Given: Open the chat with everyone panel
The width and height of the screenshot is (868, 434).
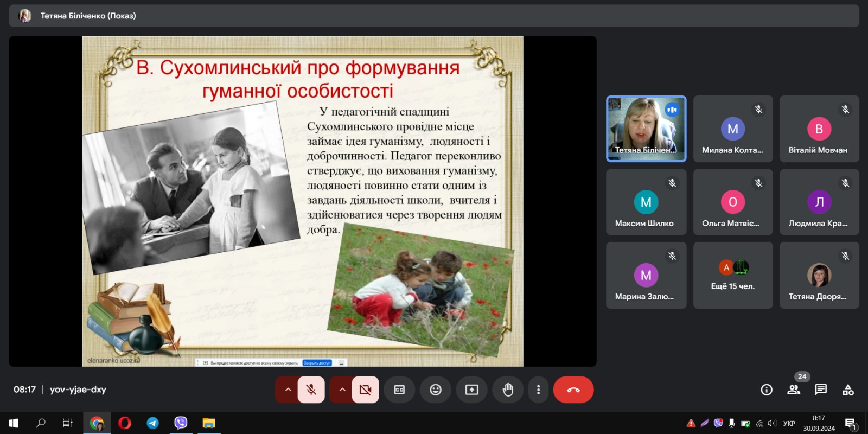Looking at the screenshot, I should point(821,390).
